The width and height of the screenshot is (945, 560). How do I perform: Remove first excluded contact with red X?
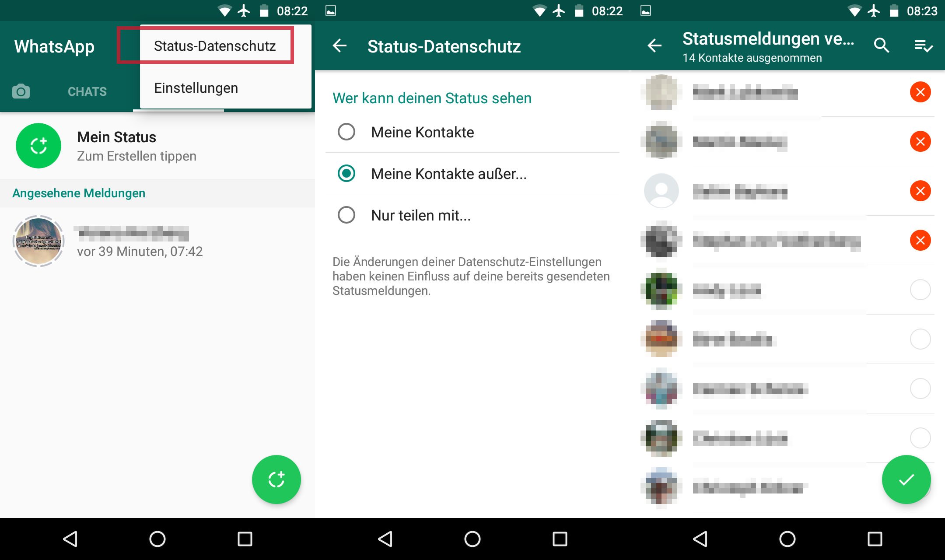click(x=921, y=92)
